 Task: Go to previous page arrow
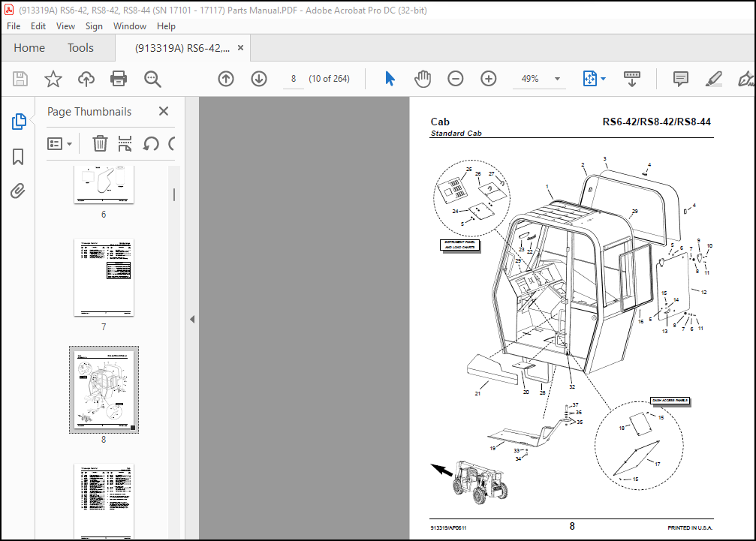[x=226, y=79]
